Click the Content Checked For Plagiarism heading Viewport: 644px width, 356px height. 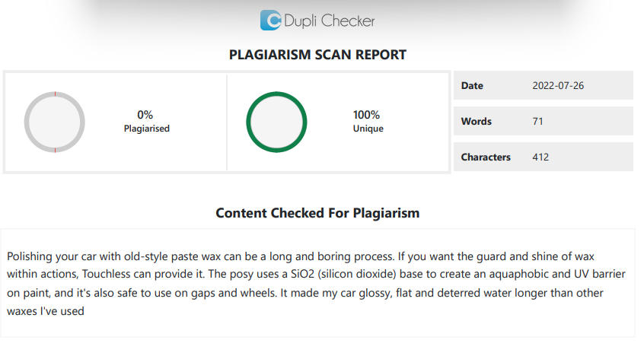pyautogui.click(x=317, y=213)
